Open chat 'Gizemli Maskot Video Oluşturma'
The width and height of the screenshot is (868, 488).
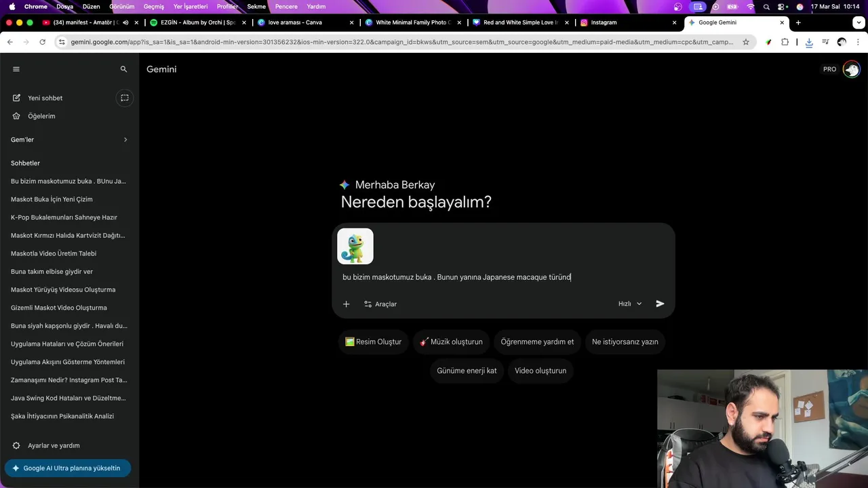click(x=59, y=308)
